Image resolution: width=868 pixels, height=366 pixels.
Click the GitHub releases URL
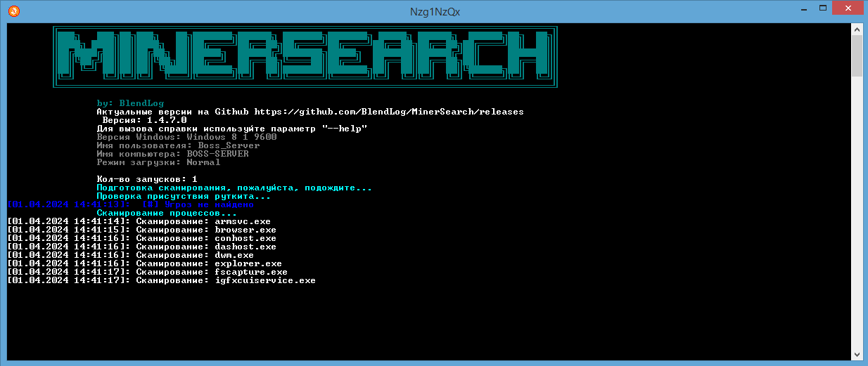[389, 112]
